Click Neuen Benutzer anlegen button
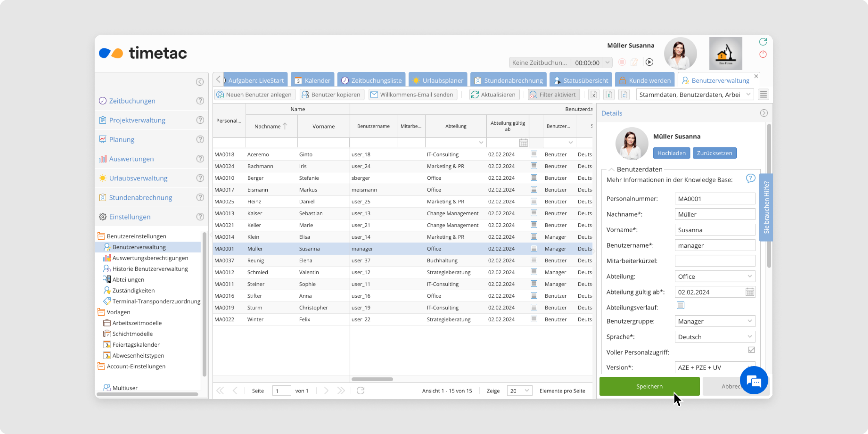 [x=255, y=95]
